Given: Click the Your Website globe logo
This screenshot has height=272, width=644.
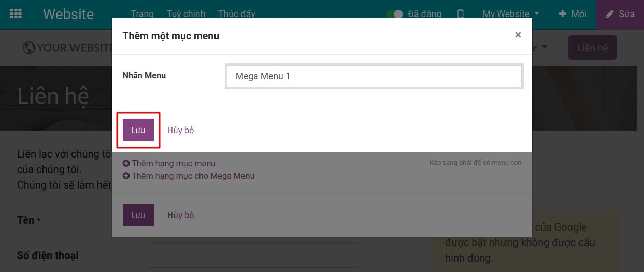Looking at the screenshot, I should click(x=67, y=48).
